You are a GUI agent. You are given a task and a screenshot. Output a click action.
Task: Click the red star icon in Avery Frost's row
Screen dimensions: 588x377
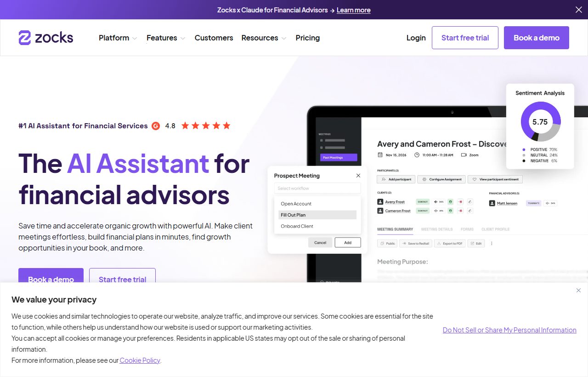(x=460, y=202)
